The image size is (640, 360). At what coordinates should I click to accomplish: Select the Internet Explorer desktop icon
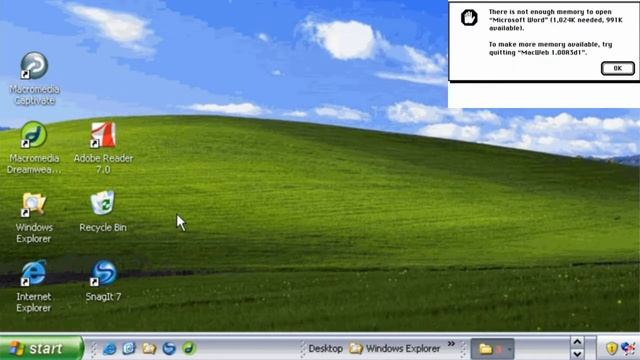(x=33, y=273)
